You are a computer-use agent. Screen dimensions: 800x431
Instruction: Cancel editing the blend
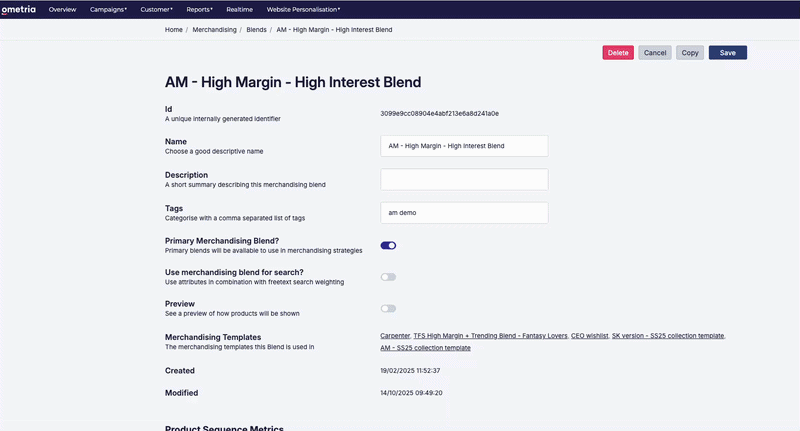tap(655, 53)
